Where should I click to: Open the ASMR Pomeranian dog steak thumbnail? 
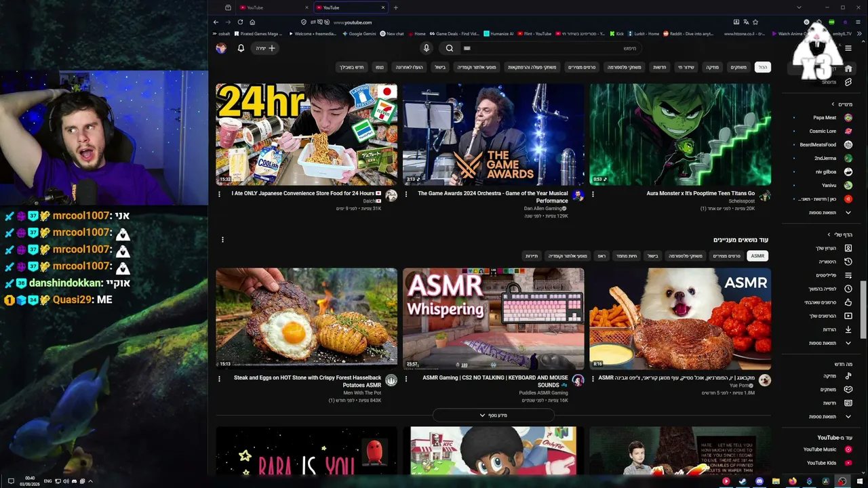(680, 319)
